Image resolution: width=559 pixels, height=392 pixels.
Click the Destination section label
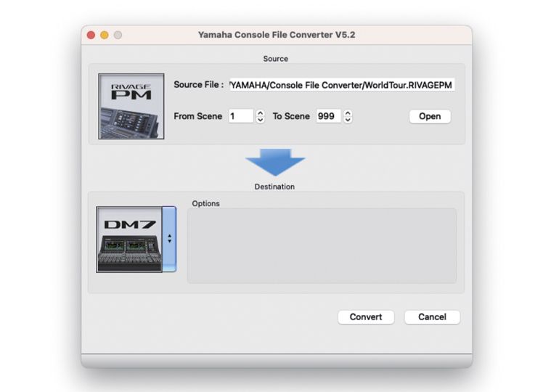274,187
